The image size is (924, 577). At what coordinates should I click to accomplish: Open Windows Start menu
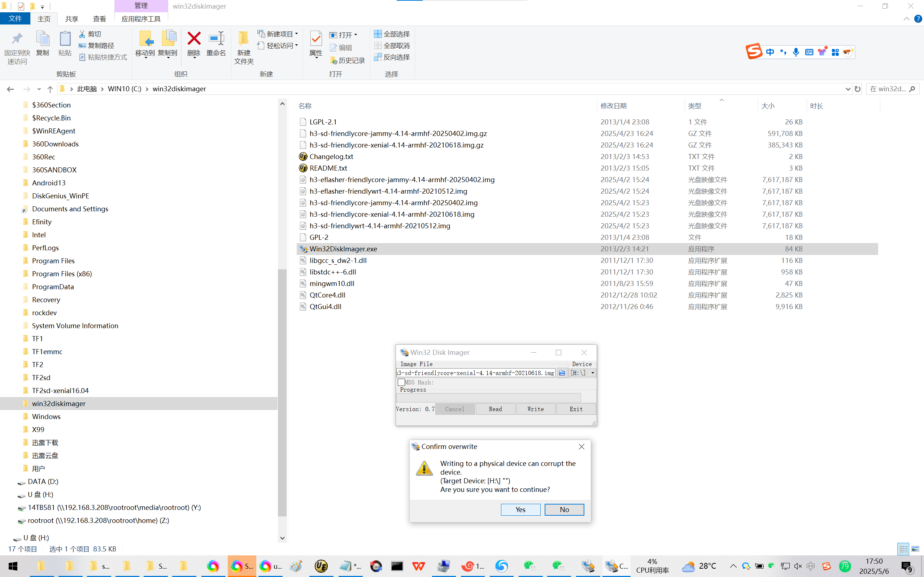[x=13, y=566]
